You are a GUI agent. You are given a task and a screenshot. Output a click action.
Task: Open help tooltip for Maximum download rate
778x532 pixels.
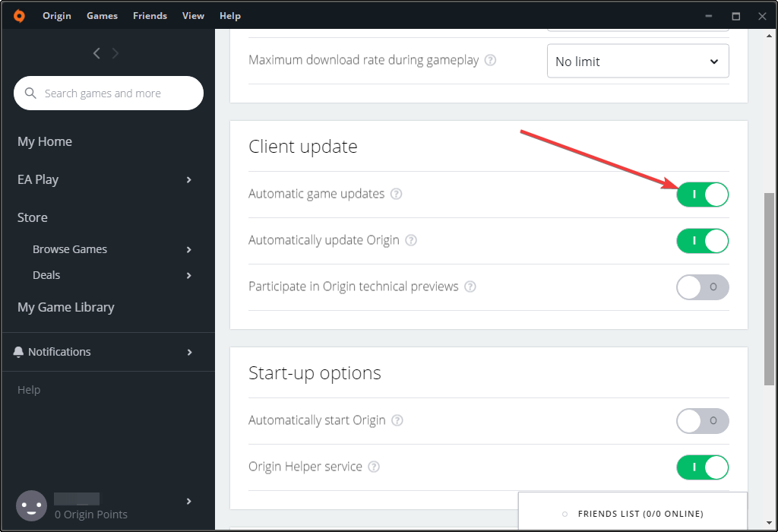click(x=491, y=60)
